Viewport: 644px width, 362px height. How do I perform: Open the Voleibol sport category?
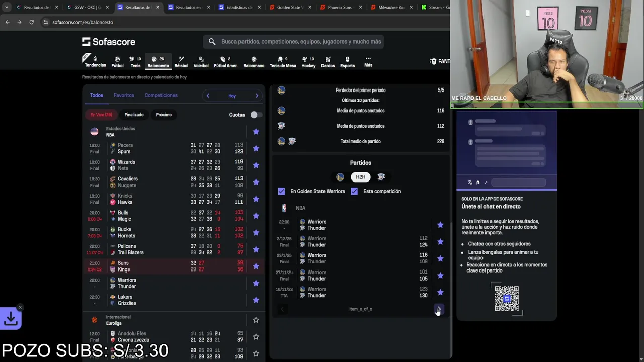[201, 62]
